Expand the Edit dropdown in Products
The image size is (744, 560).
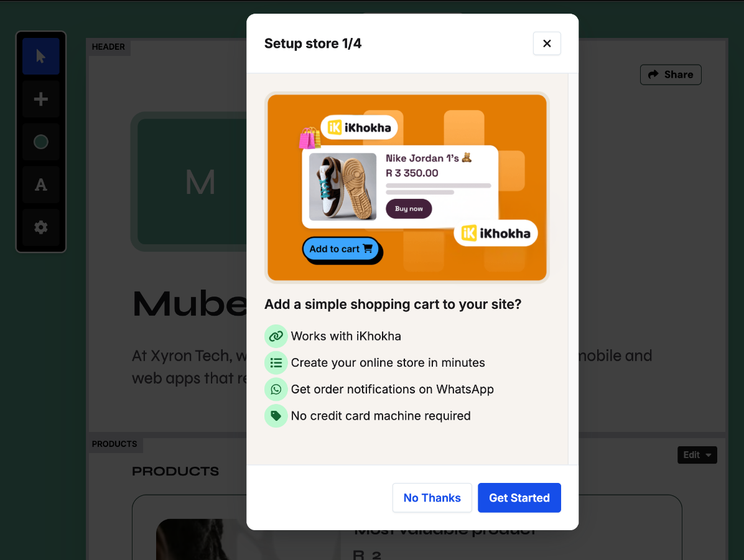click(697, 455)
